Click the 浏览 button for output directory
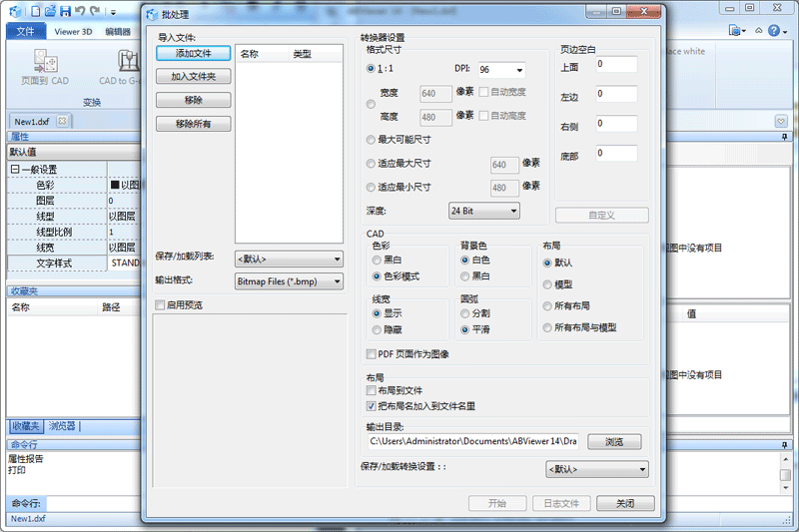Screen dimensions: 799x532 (614, 442)
